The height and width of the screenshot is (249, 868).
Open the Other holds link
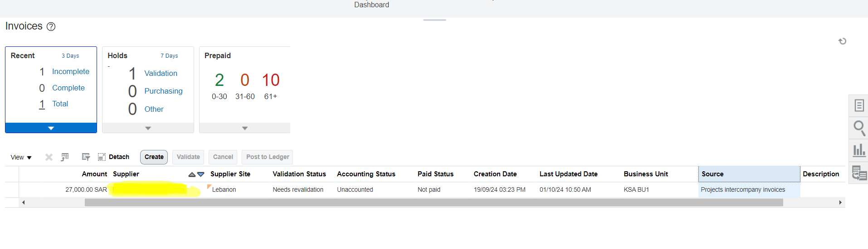point(154,109)
